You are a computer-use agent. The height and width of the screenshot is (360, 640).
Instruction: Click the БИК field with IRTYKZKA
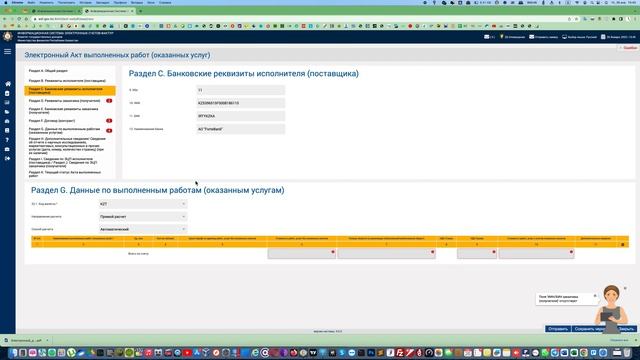[x=240, y=116]
